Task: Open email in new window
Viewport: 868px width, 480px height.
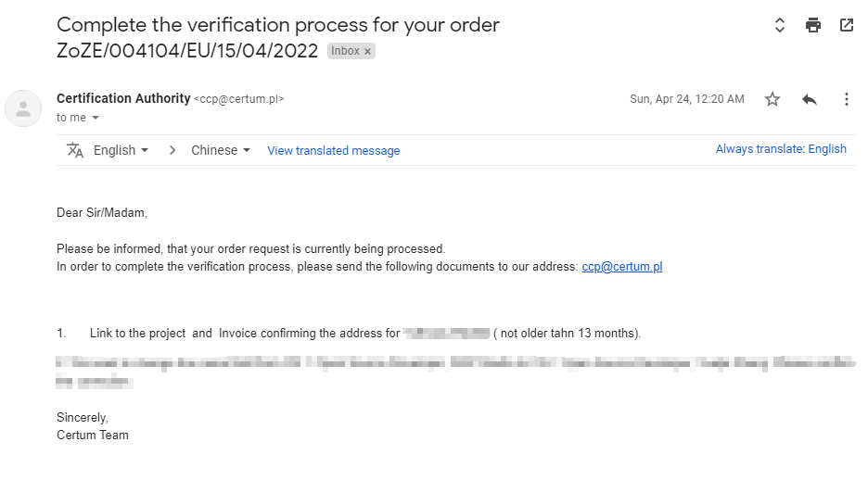Action: (x=846, y=25)
